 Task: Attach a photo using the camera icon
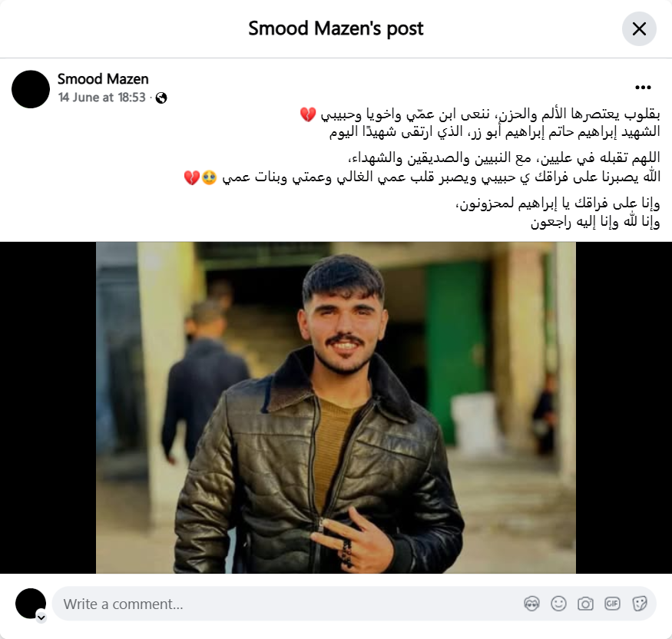tap(585, 604)
